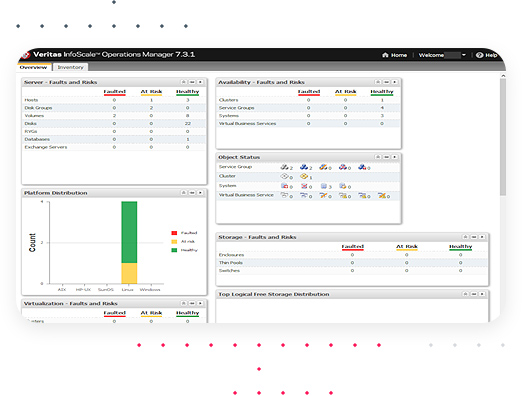Click At Risk header in Availability panel

pos(345,91)
